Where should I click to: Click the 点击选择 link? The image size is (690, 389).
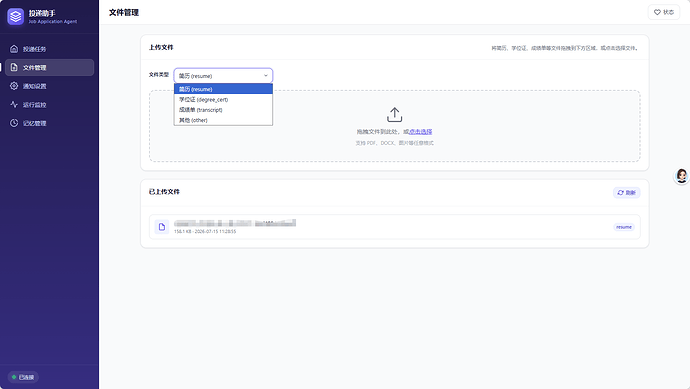tap(421, 132)
